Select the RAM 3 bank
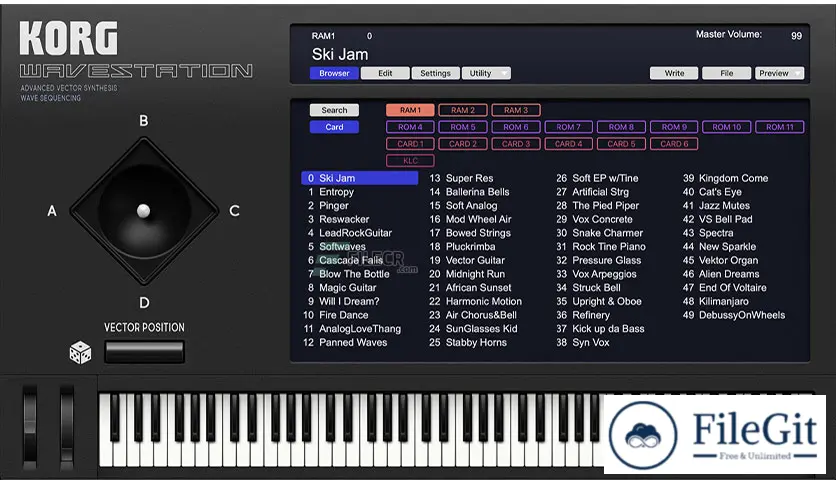This screenshot has height=484, width=836. (516, 110)
